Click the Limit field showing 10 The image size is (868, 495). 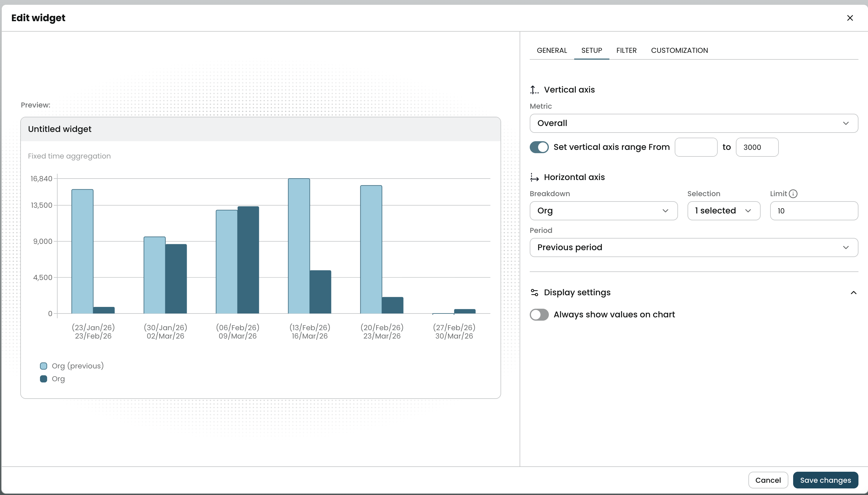pos(814,211)
